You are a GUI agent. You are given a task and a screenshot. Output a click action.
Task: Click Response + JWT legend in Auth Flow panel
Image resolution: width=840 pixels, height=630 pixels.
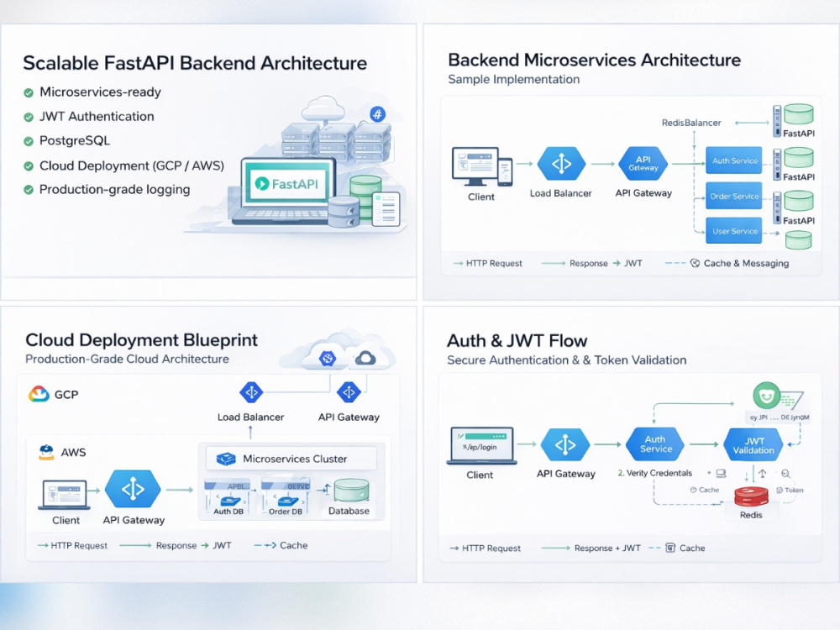(591, 548)
